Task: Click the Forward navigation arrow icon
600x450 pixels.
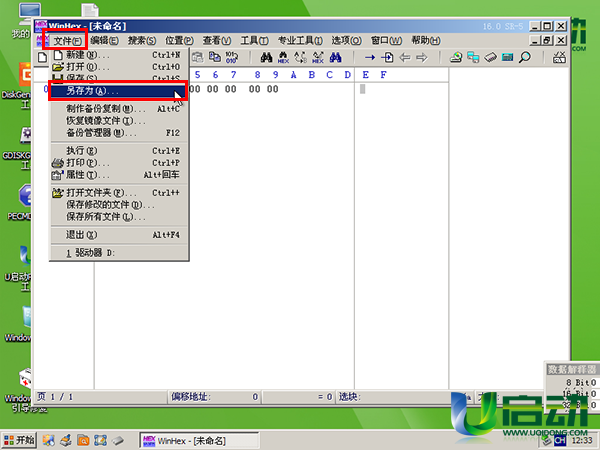Action: [x=422, y=58]
